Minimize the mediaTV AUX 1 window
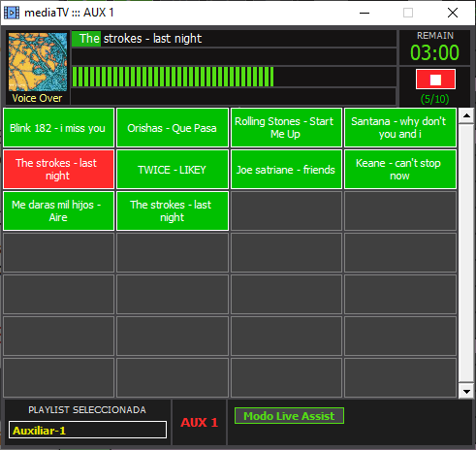This screenshot has height=450, width=476. point(365,13)
